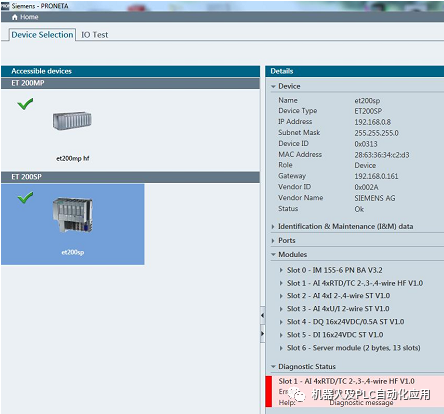Expand Slot 2 - AI 4xI 2-,4-wire ST
The image size is (444, 414).
click(281, 296)
